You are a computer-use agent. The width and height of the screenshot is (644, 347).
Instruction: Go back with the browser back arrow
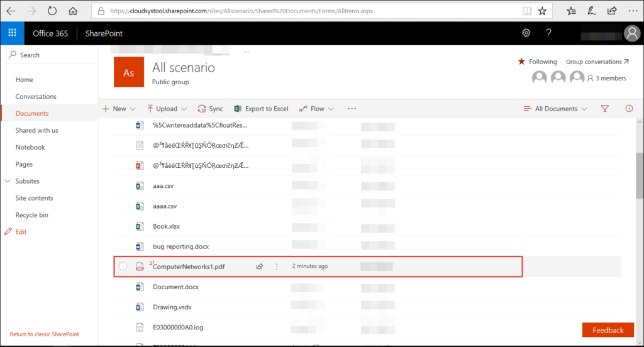click(x=11, y=11)
